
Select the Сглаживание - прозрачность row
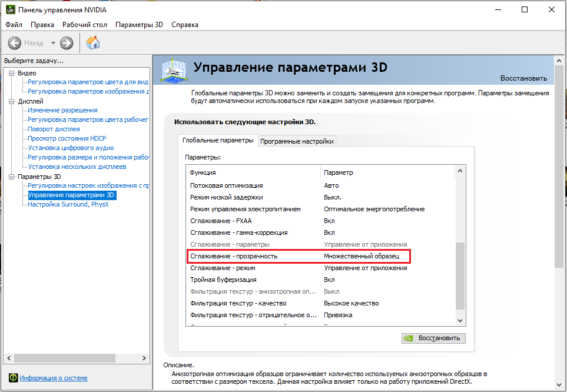pyautogui.click(x=320, y=256)
